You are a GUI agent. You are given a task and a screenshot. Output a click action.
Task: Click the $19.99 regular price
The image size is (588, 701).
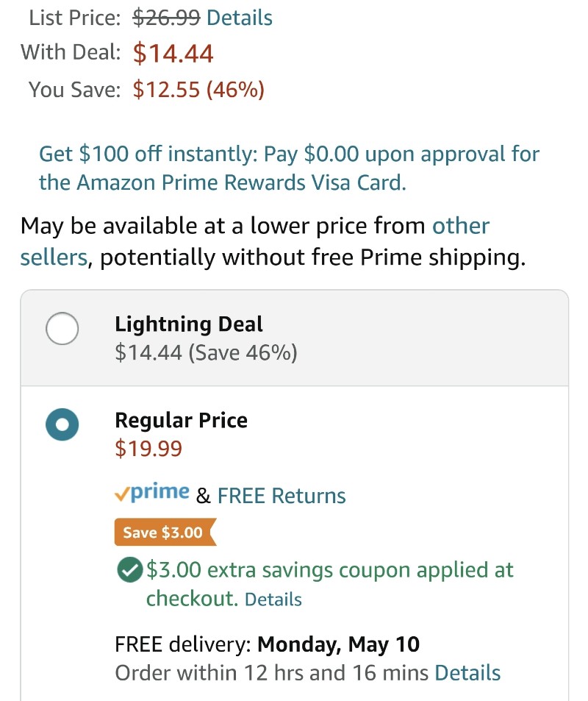coord(148,449)
